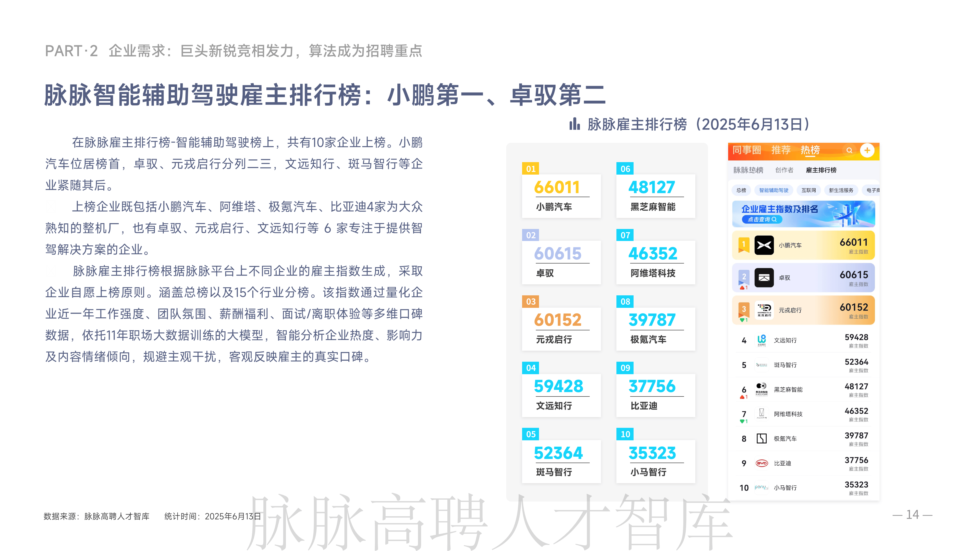The height and width of the screenshot is (551, 980).
Task: Click the 斑马智行 logo icon
Action: (x=761, y=365)
